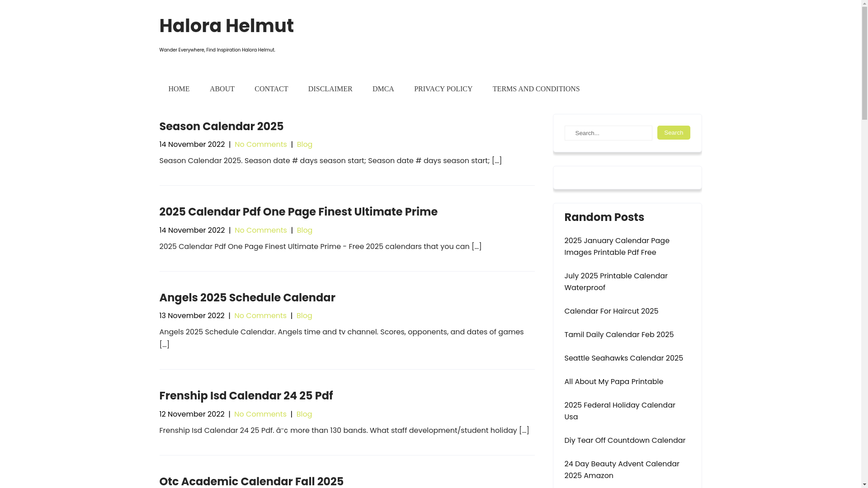Click the vertical page scrollbar

864,244
